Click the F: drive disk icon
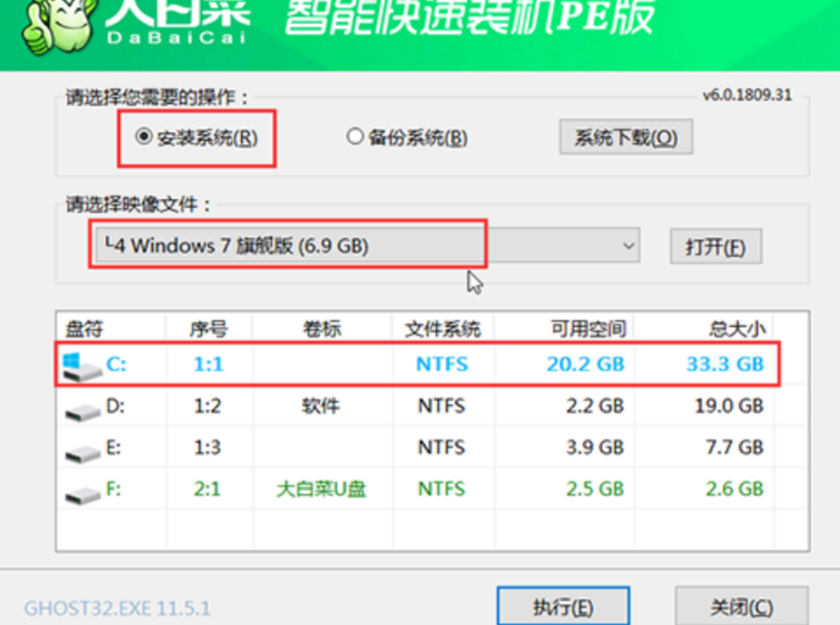The width and height of the screenshot is (840, 625). 82,495
